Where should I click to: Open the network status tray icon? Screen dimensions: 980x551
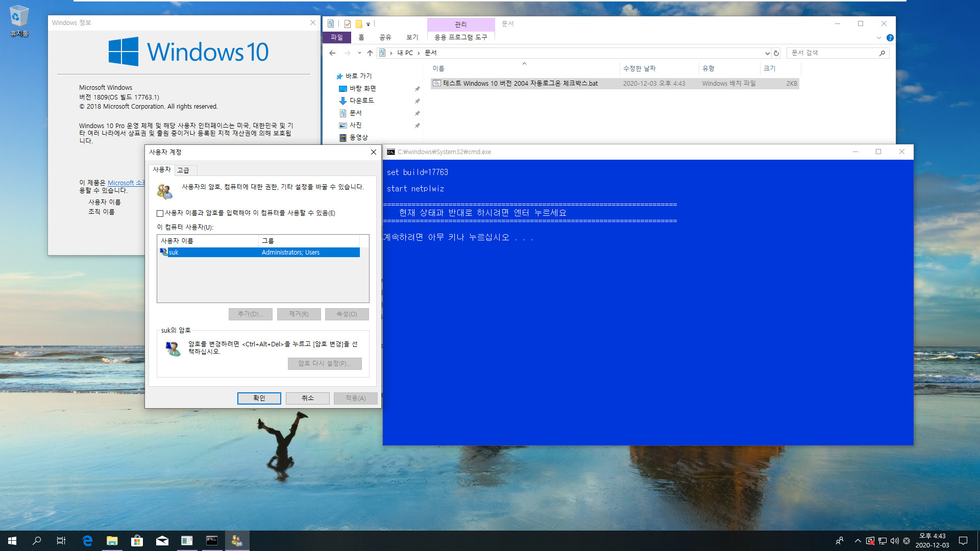883,541
